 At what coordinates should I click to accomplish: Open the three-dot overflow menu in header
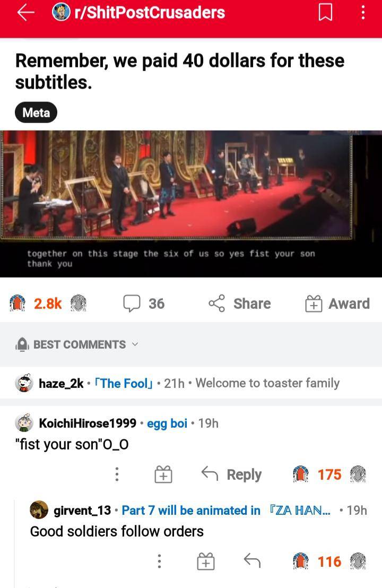click(x=363, y=13)
